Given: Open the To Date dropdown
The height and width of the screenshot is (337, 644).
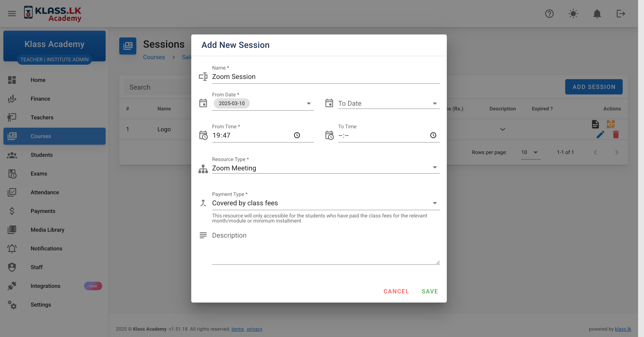Looking at the screenshot, I should 434,103.
